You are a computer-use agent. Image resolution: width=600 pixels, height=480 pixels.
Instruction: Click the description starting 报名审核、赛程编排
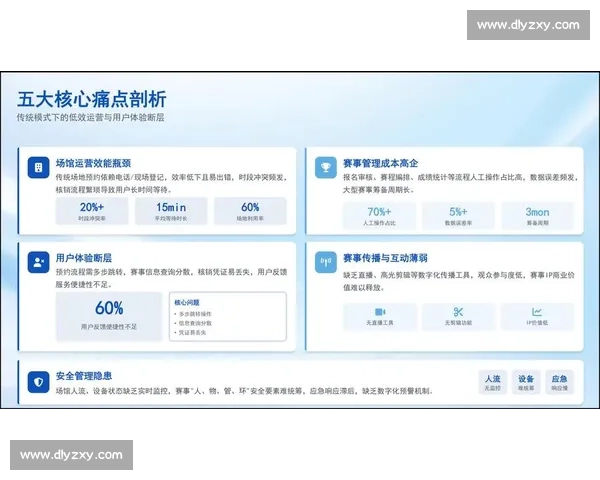(460, 183)
